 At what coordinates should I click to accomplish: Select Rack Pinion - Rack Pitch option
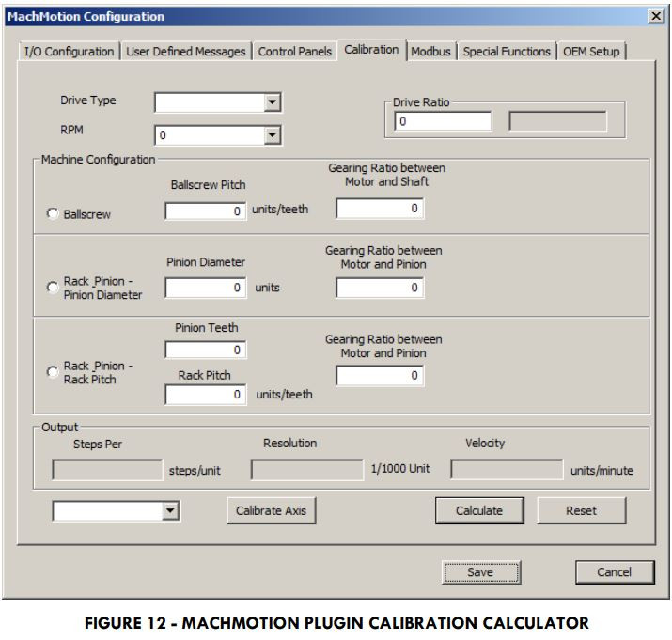pos(53,371)
